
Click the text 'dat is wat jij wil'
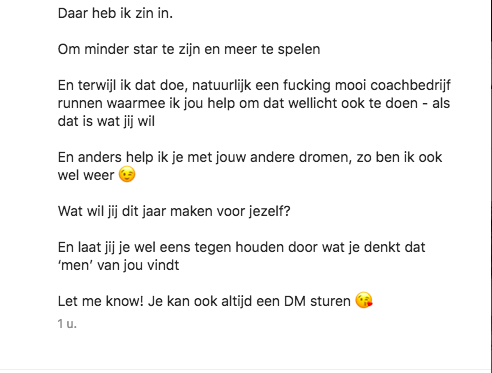pos(106,121)
